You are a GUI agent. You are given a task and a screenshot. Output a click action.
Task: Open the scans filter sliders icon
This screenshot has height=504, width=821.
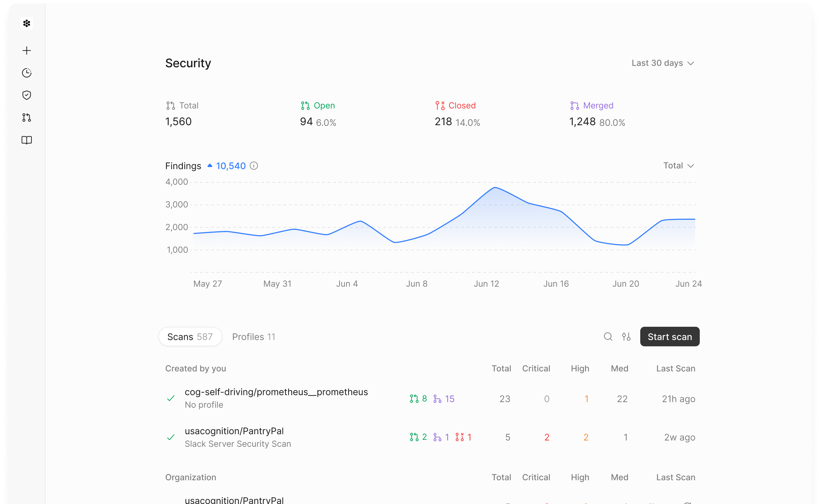coord(626,337)
